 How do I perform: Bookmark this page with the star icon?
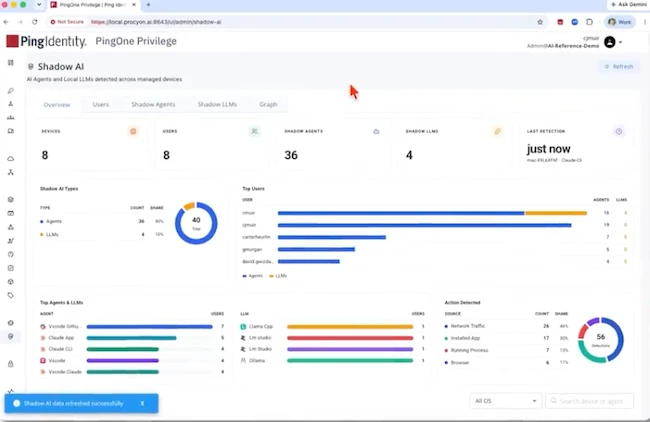point(540,22)
